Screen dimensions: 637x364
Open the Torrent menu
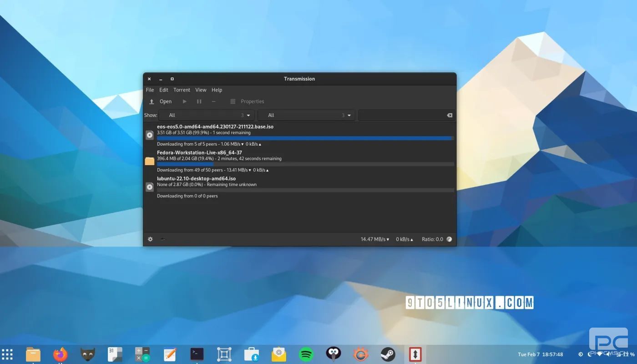(182, 90)
